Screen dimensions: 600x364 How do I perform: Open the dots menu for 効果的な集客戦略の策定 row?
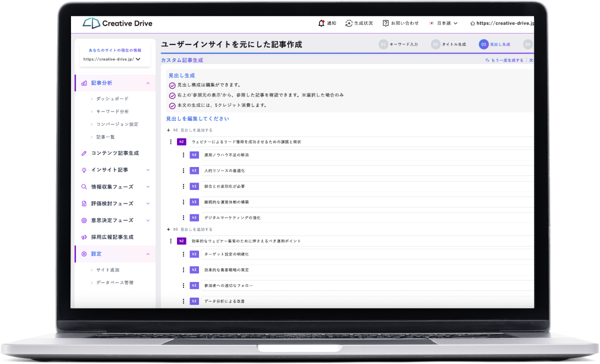pos(183,269)
